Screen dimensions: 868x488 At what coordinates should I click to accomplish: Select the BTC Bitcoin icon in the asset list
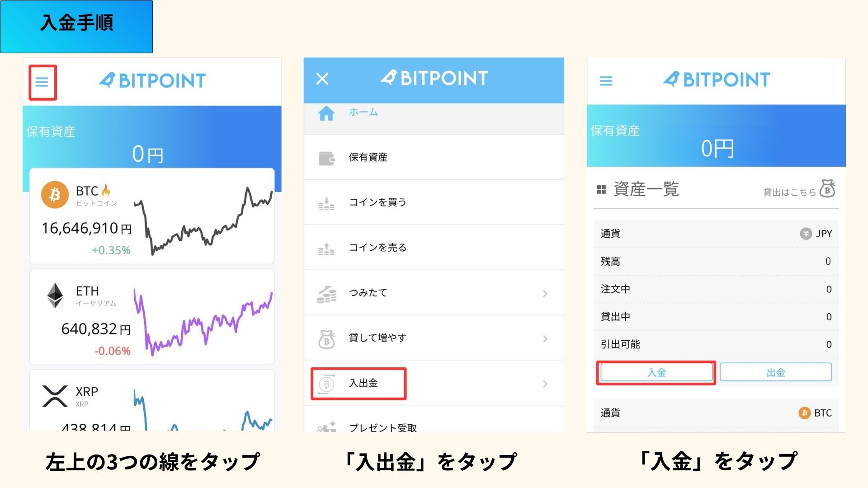click(x=54, y=196)
